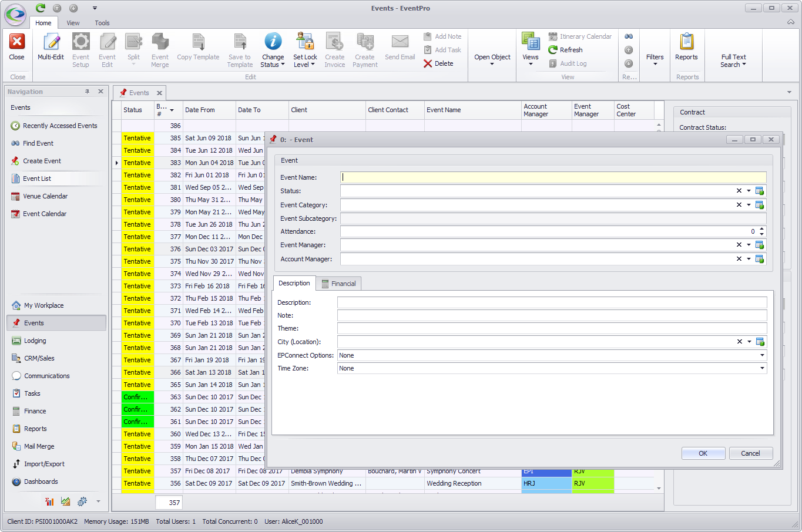802x532 pixels.
Task: Open the Audit Log item
Action: 568,63
